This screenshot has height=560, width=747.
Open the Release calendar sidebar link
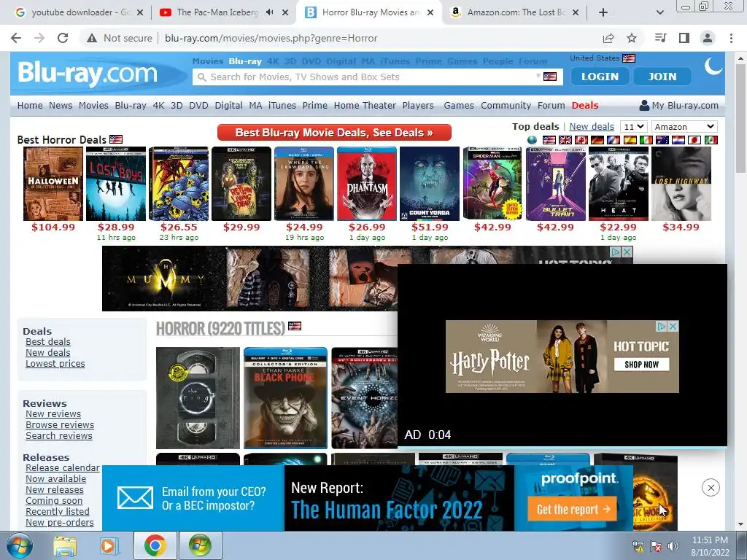tap(63, 468)
